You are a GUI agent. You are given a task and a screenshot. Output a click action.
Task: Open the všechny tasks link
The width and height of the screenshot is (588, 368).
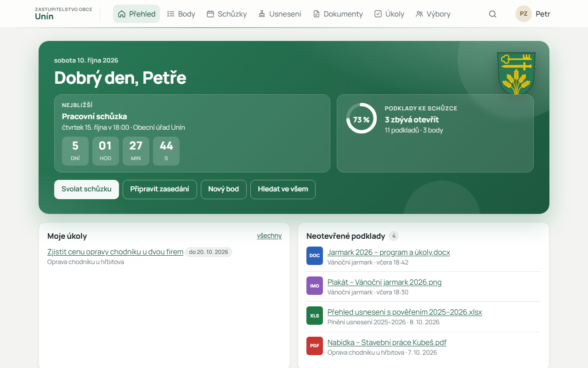coord(269,236)
